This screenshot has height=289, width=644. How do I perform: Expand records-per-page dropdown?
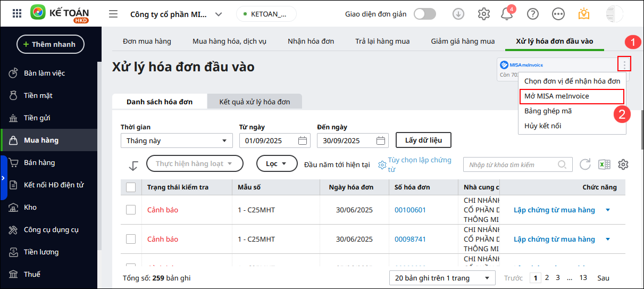point(442,278)
